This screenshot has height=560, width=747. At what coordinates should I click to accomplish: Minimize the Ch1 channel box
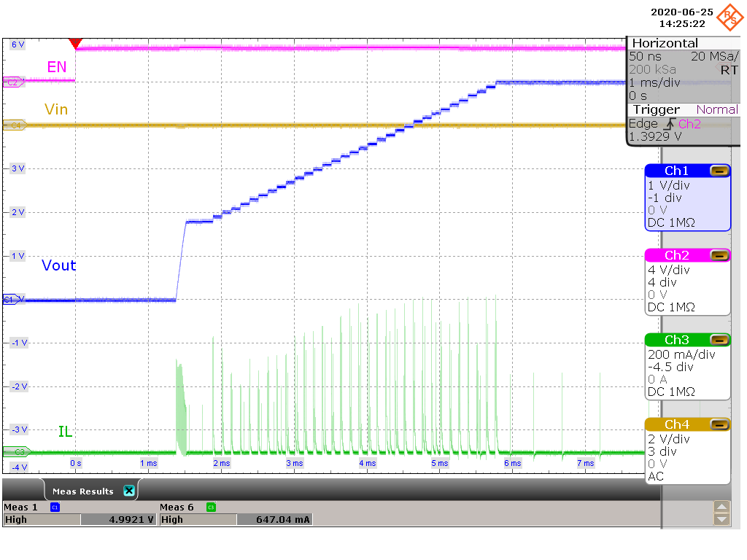coord(719,171)
